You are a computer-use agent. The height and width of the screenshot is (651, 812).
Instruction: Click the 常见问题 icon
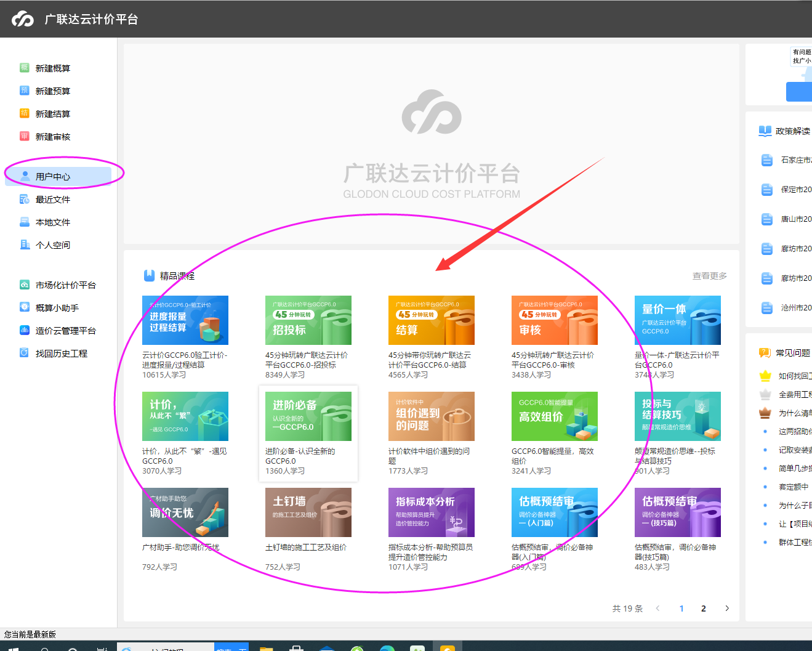765,353
